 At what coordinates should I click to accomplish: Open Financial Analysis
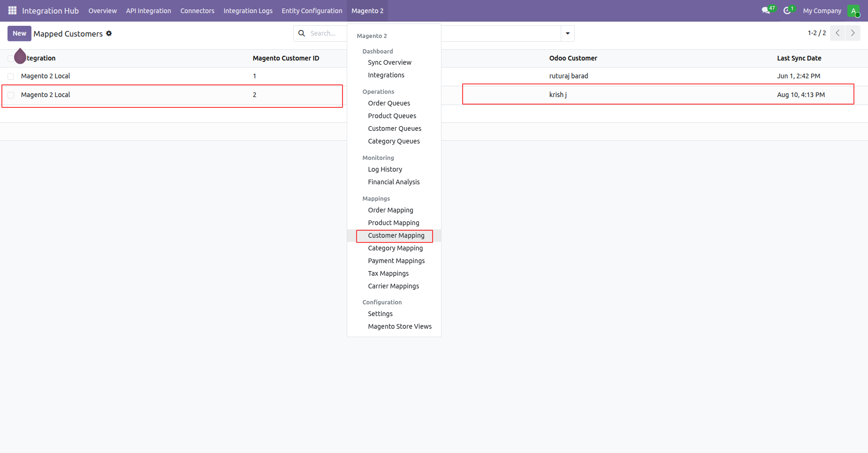pos(394,182)
